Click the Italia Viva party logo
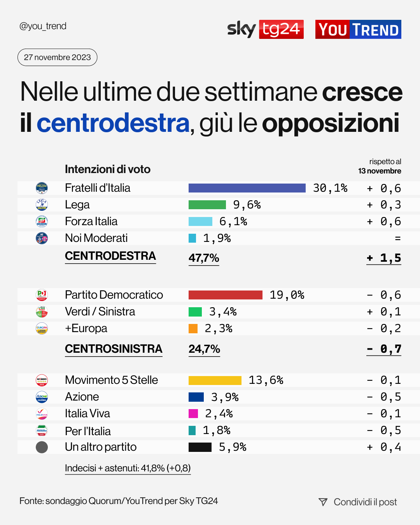 pyautogui.click(x=42, y=414)
